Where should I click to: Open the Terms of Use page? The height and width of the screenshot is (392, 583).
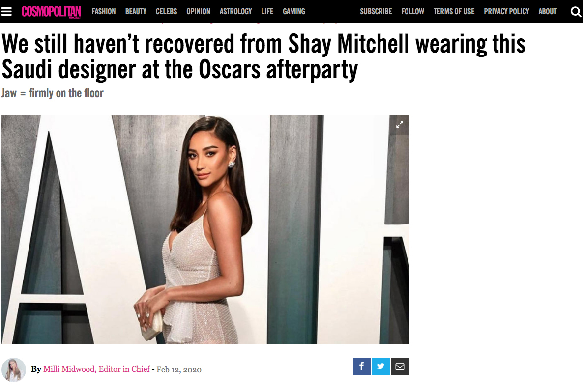(x=454, y=11)
